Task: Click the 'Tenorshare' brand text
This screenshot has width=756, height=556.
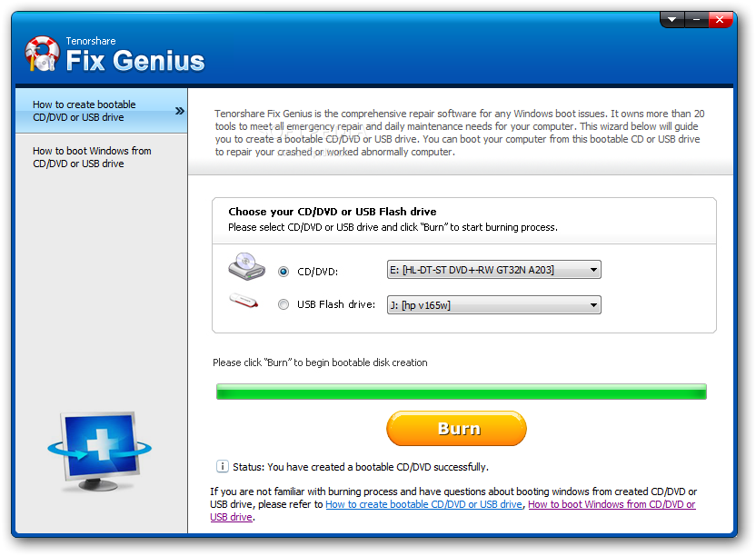Action: point(91,41)
